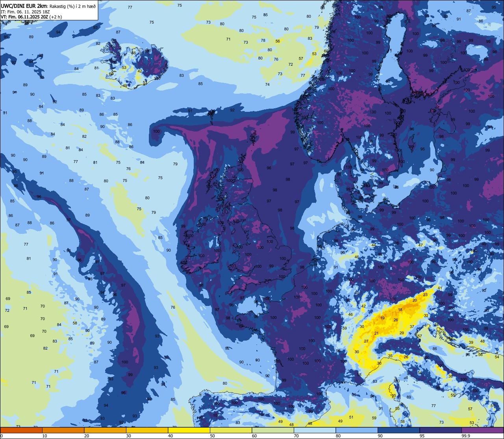Click the pale green 60–70 legend segment
This screenshot has width=504, height=439.
[273, 430]
